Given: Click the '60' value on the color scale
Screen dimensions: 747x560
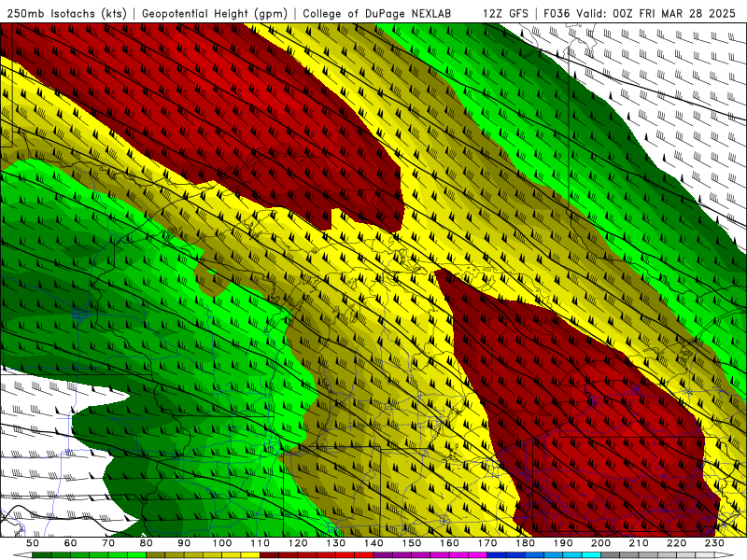Looking at the screenshot, I should click(x=70, y=543).
